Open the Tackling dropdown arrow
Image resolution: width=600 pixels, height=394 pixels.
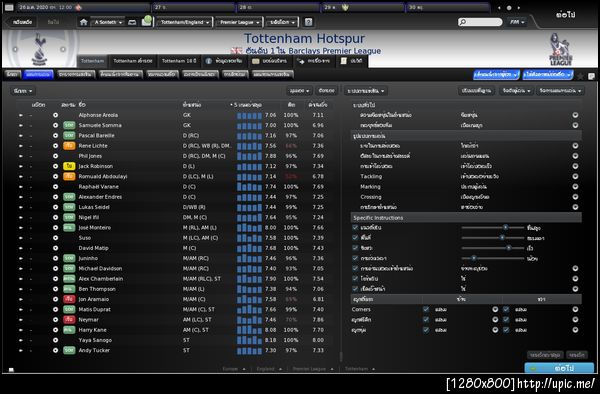click(x=575, y=176)
